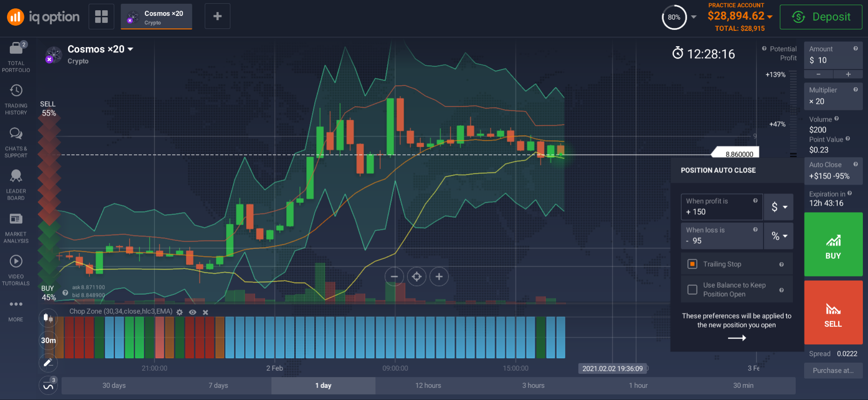Open Chop Zone indicator settings gear
The image size is (868, 400).
[179, 312]
